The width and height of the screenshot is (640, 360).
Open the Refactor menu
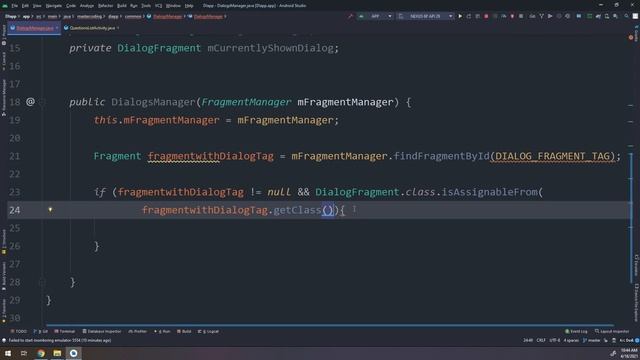tap(105, 6)
